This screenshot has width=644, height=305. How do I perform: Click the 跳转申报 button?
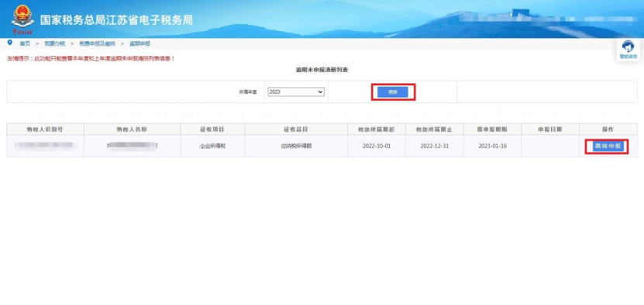coord(608,146)
